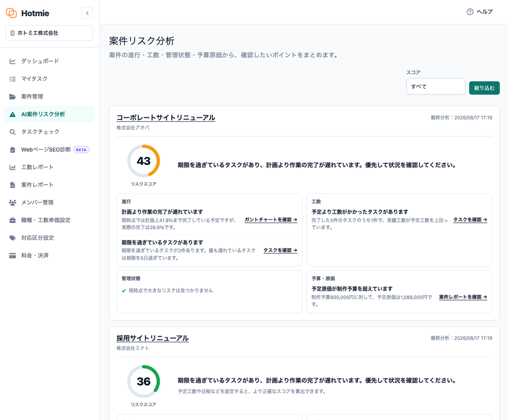Screen dimensions: 508x420
Task: Click 予定原価が制作予算を超えています heading
Action: (x=352, y=289)
